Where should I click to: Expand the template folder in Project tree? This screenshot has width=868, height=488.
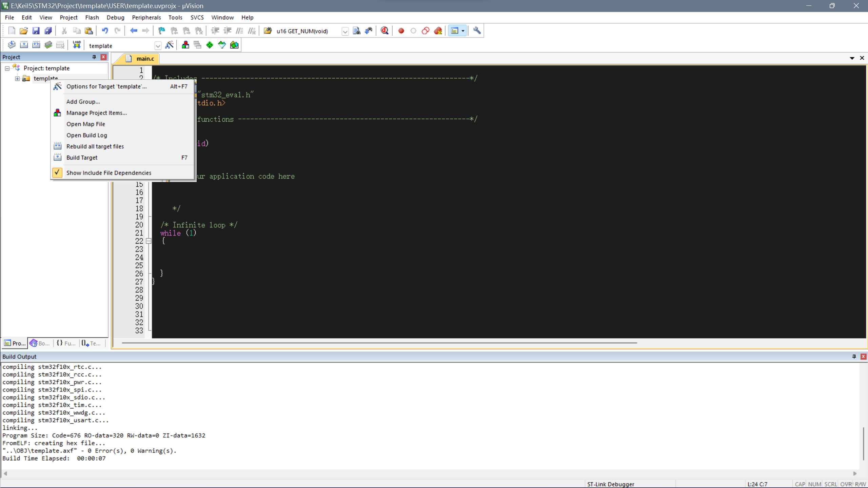pos(17,78)
